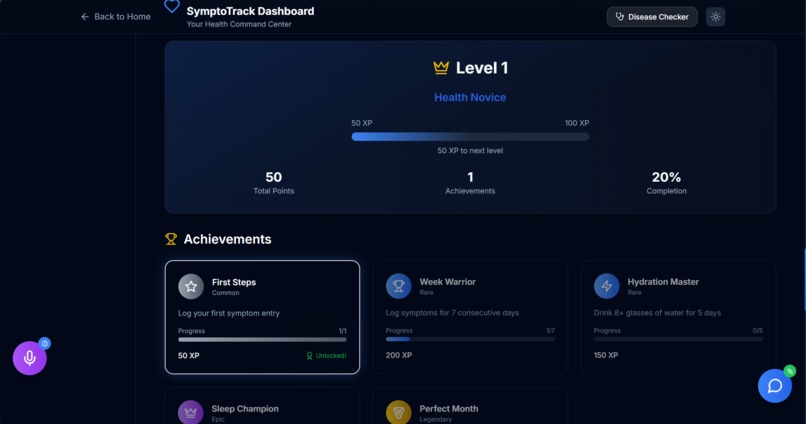The image size is (806, 424).
Task: Click the 'Log your first symptom entry' description
Action: pyautogui.click(x=229, y=313)
